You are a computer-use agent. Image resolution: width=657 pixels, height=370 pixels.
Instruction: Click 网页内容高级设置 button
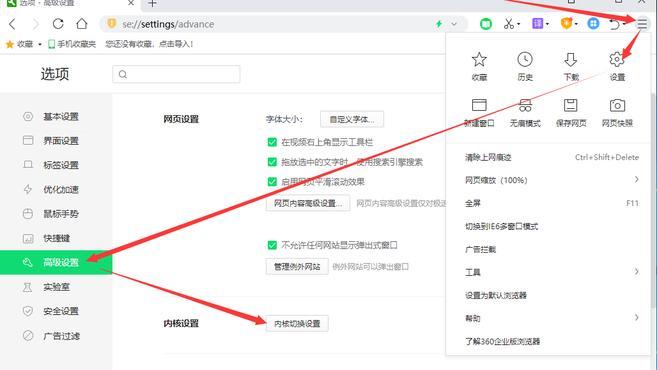click(x=308, y=203)
